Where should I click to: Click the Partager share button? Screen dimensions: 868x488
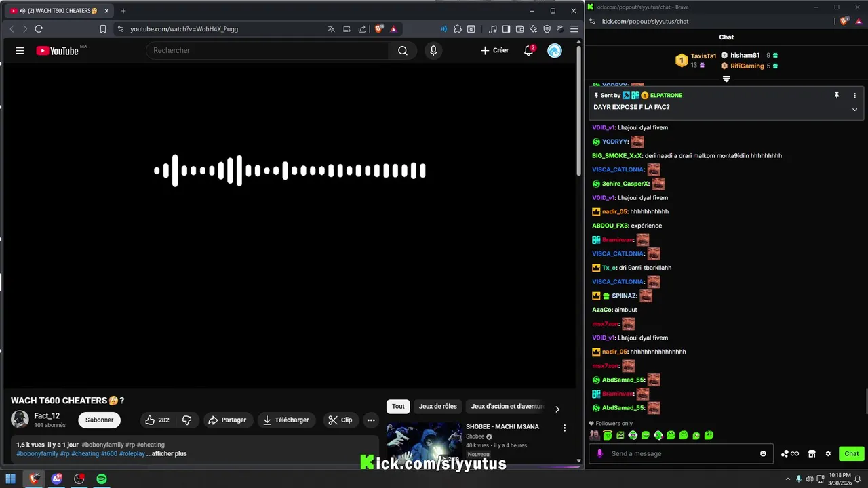pos(227,420)
